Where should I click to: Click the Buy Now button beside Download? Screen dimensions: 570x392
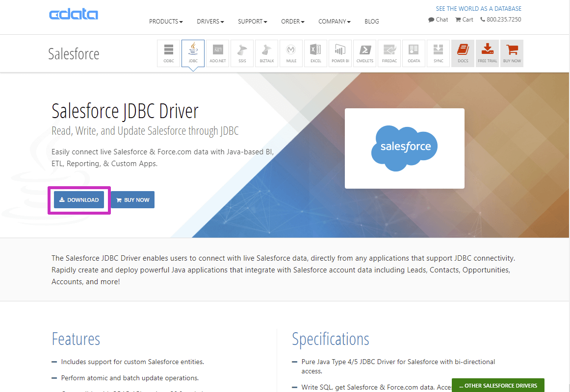click(132, 200)
